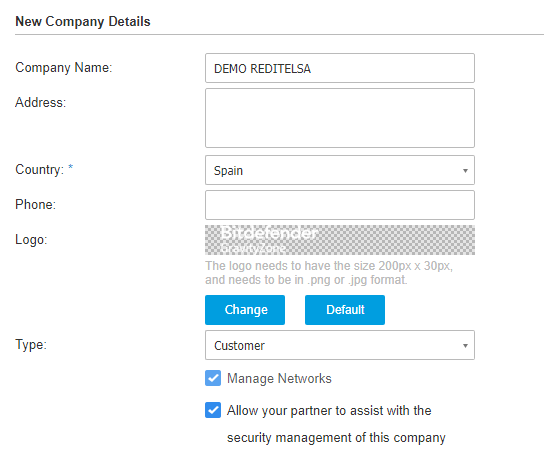Click the Bitdefender GravityZone logo preview

[x=340, y=240]
